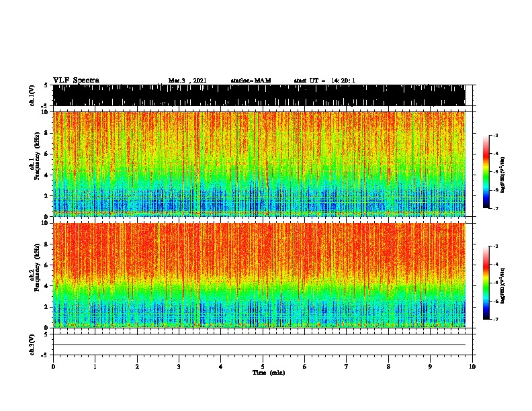This screenshot has width=532, height=411.
Task: Click the "Time (min)" axis label
Action: tap(269, 373)
